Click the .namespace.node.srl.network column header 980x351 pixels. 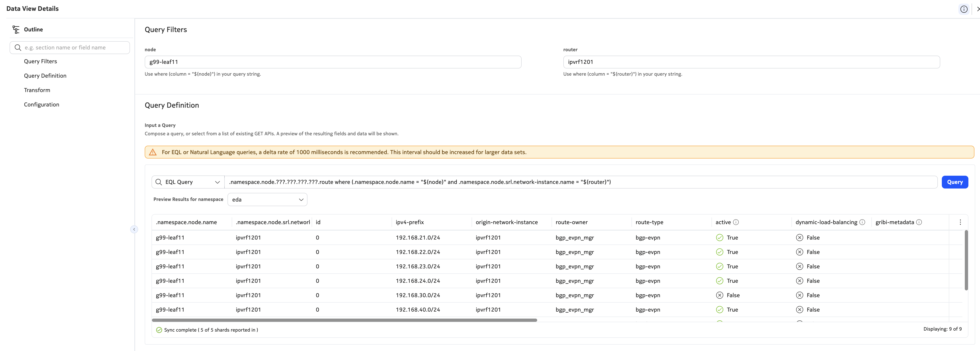coord(272,222)
